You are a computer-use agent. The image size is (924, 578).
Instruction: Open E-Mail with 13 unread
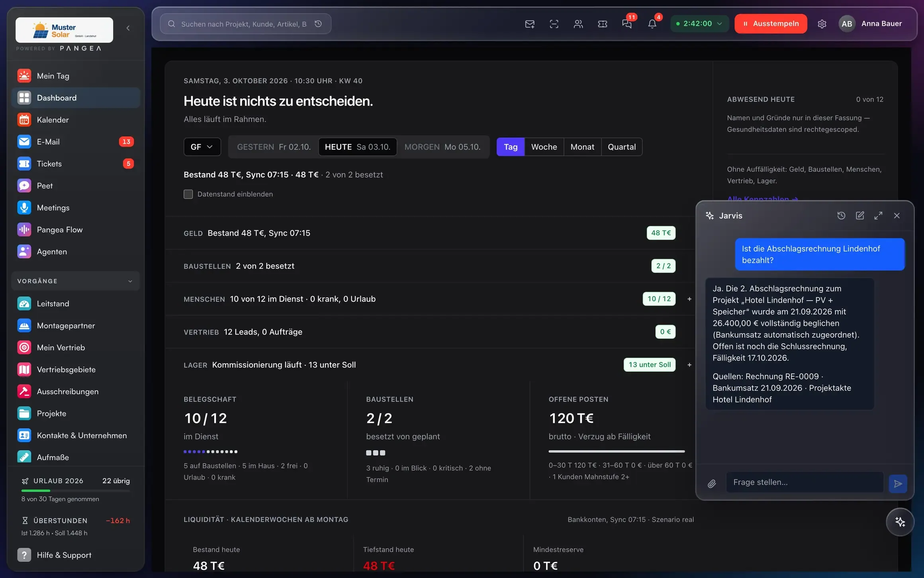click(x=76, y=142)
